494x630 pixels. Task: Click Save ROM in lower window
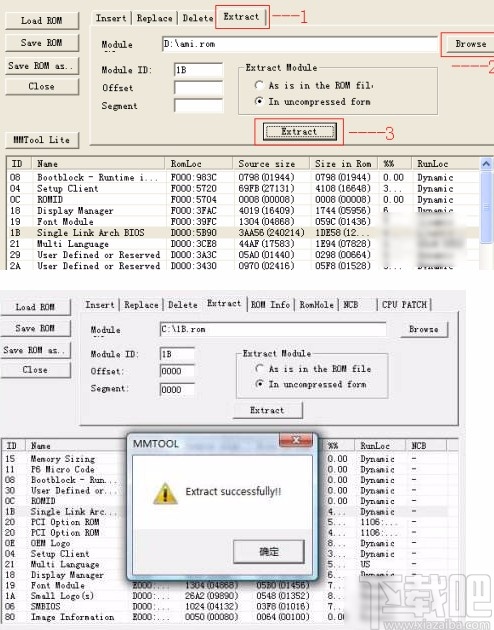[35, 328]
